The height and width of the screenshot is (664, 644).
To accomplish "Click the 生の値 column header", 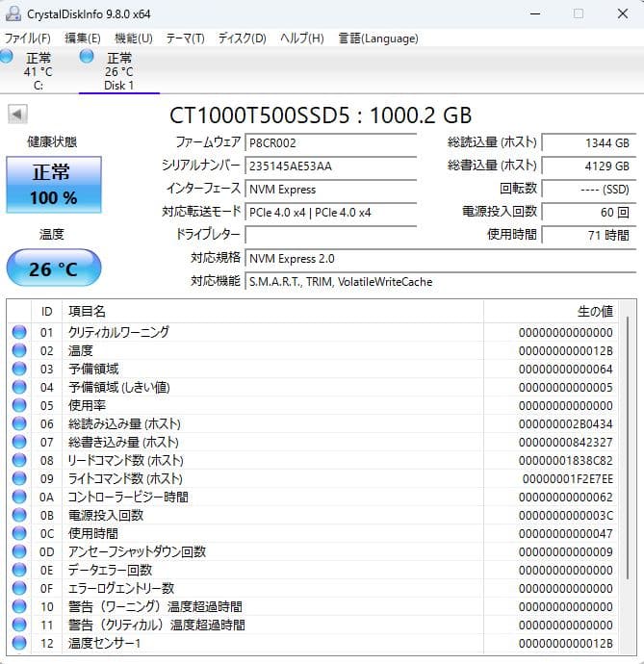I will (x=551, y=312).
